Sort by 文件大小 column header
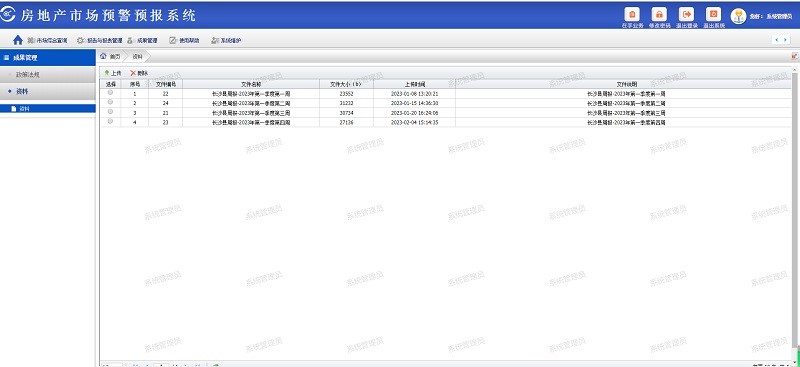 (x=346, y=84)
